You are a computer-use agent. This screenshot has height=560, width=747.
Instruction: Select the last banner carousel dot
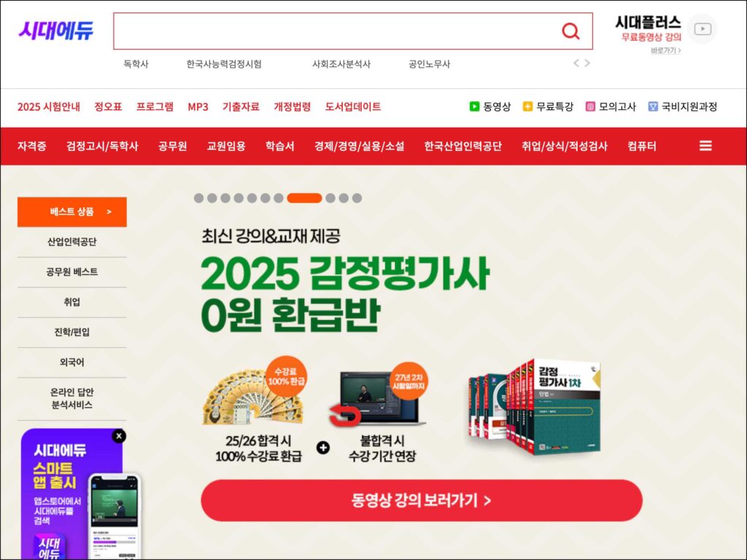tap(357, 198)
